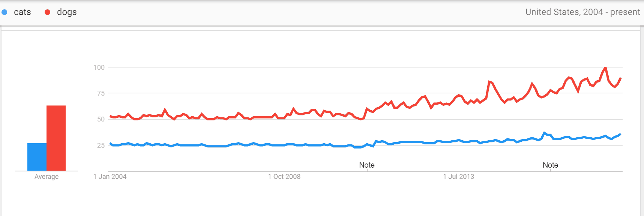Click the blue cats legend dot
Viewport: 644px width, 216px height.
click(x=5, y=12)
